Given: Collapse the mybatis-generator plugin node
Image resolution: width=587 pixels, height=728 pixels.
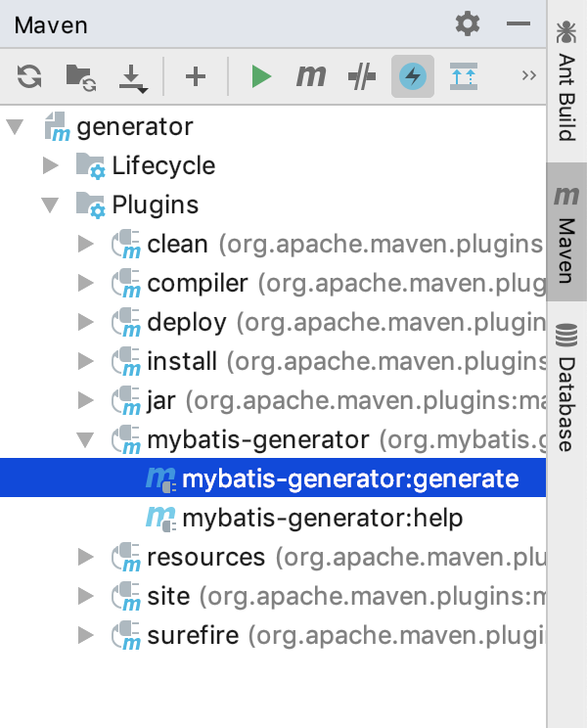Looking at the screenshot, I should 86,440.
